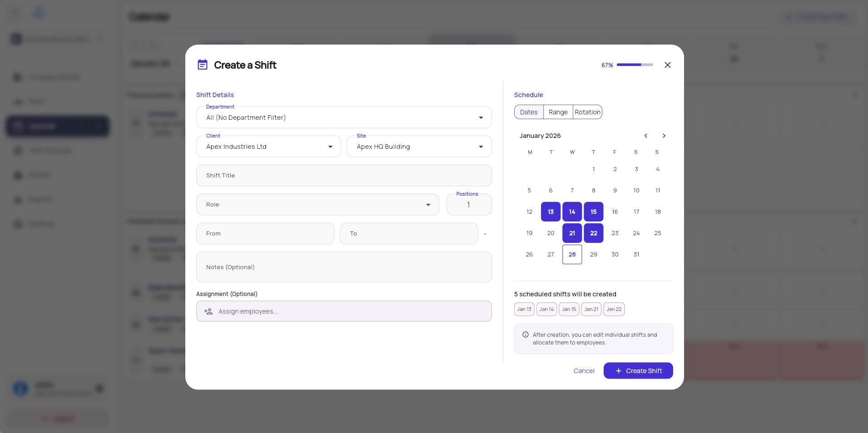Deselect January 14 in the date picker
Screen dimensions: 868x433
tap(572, 212)
